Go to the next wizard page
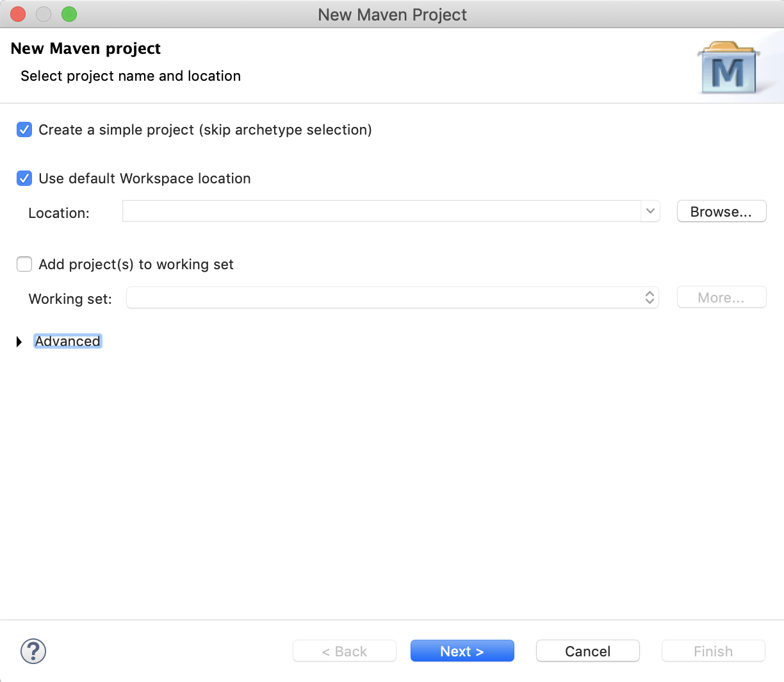The width and height of the screenshot is (784, 682). (x=462, y=651)
